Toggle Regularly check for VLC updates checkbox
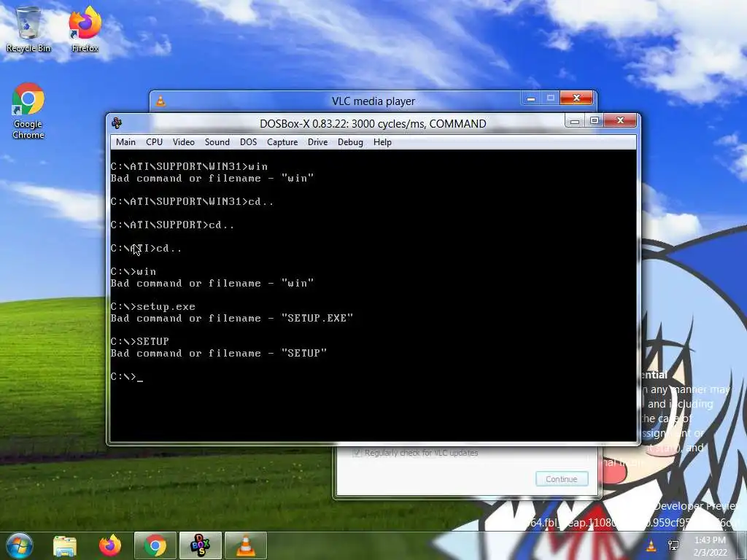Screen dimensions: 747x560 click(x=356, y=453)
